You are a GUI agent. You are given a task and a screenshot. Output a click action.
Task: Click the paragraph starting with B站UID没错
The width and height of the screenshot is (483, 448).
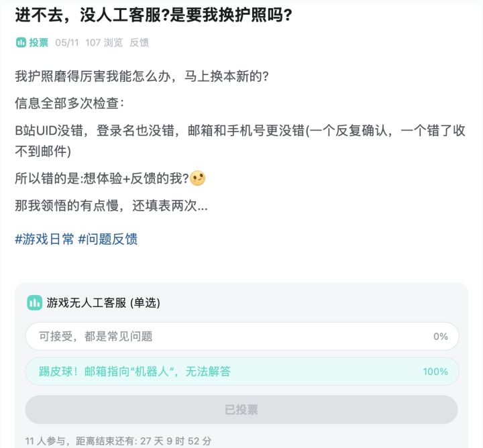(240, 141)
